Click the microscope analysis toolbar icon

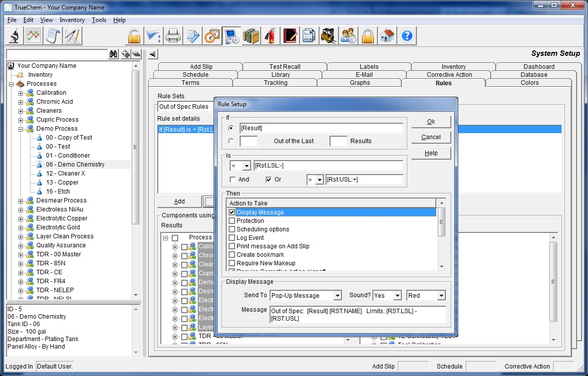click(x=14, y=36)
